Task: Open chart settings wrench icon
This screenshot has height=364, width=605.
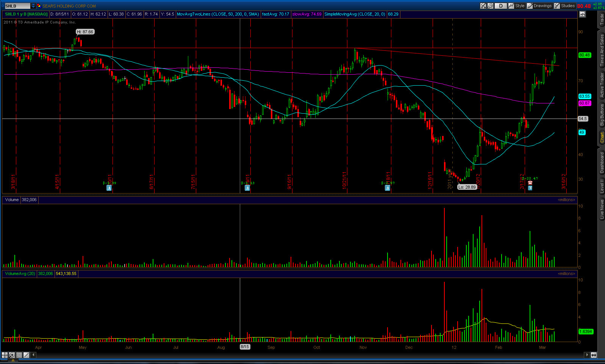Action: [490, 6]
